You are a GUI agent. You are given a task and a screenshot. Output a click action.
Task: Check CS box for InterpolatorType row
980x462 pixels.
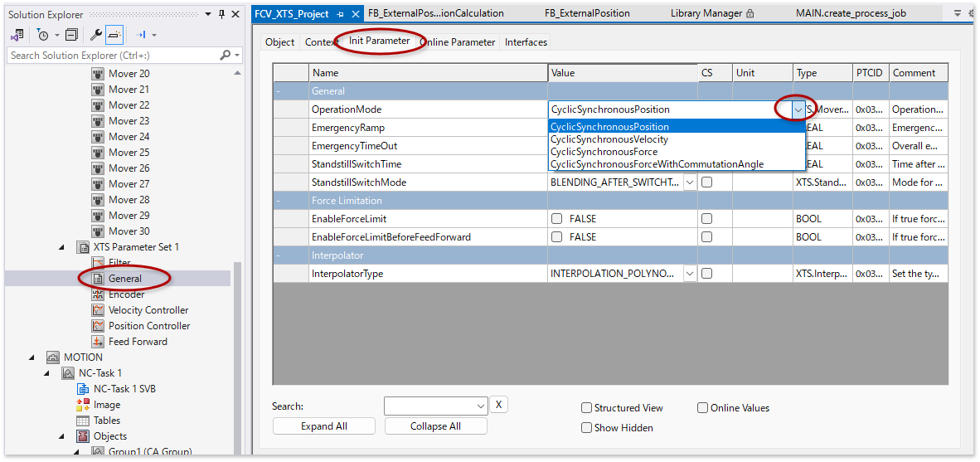coord(706,273)
